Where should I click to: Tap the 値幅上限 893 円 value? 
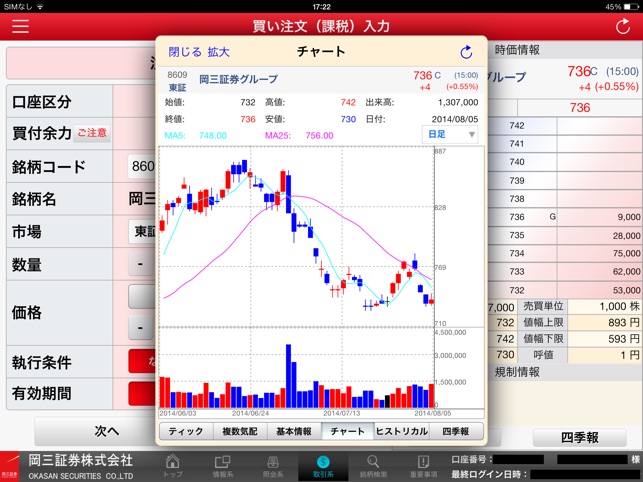pos(623,323)
